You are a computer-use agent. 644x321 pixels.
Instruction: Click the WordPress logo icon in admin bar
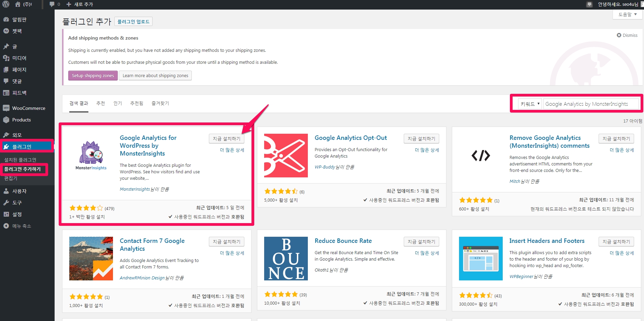point(6,4)
